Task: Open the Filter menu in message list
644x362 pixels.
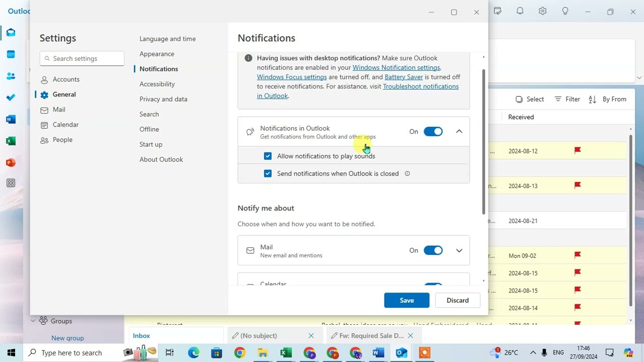Action: (567, 99)
